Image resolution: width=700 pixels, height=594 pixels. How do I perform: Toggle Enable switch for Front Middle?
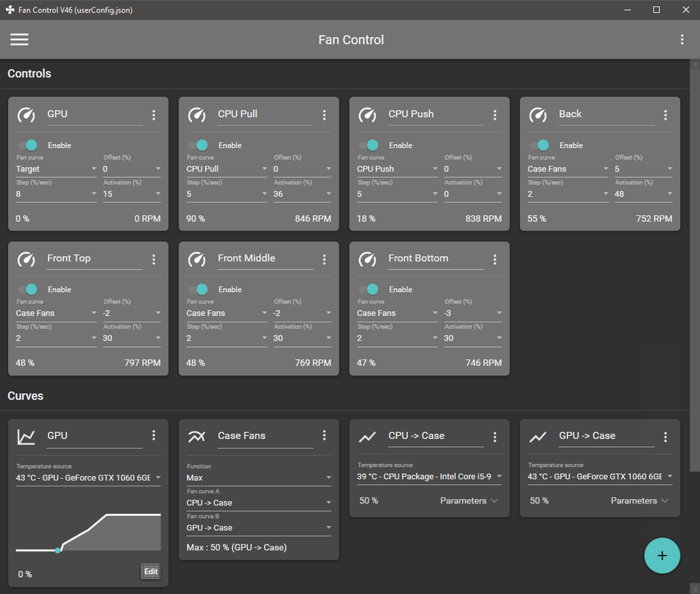(198, 289)
